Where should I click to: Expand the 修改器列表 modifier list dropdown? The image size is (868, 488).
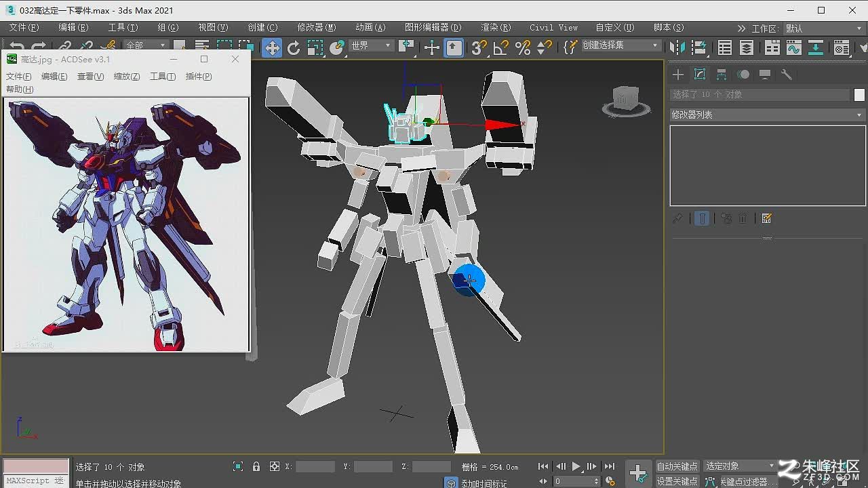click(768, 115)
